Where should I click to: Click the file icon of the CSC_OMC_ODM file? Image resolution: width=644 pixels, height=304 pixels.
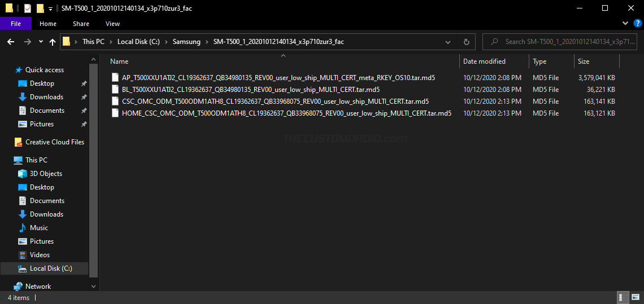point(115,102)
